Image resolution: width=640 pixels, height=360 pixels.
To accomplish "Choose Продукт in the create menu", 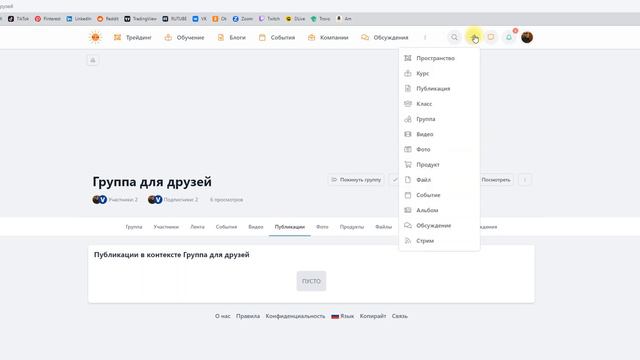I will click(439, 164).
